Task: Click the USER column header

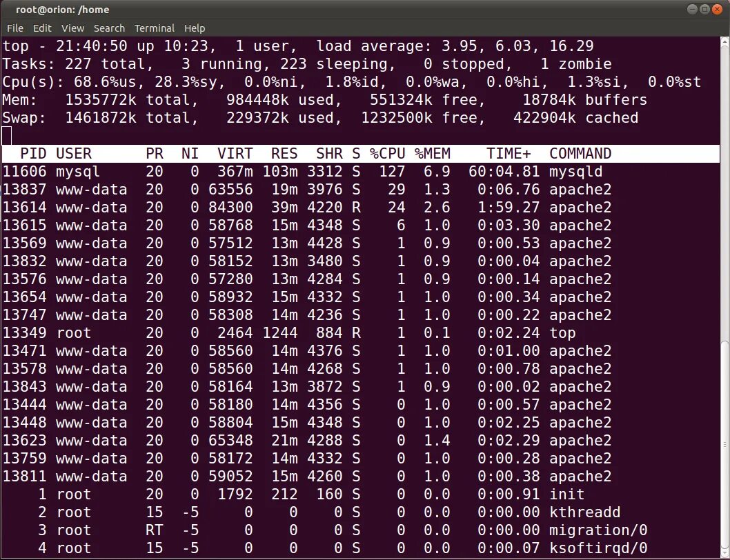Action: coord(74,154)
